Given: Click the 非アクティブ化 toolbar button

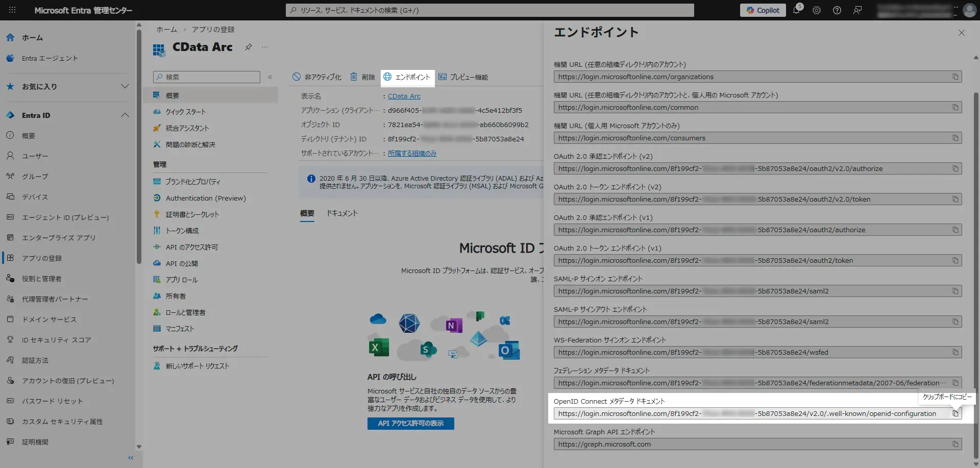Looking at the screenshot, I should click(x=317, y=77).
